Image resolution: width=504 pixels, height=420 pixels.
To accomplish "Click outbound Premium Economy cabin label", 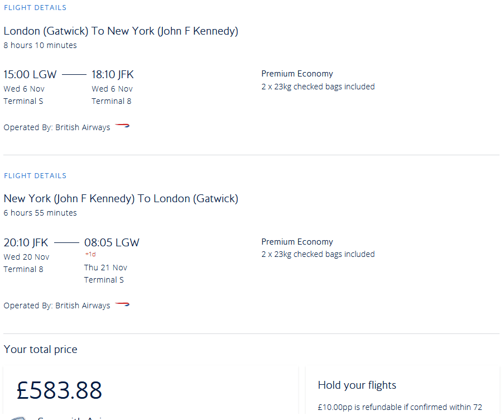I will pyautogui.click(x=297, y=74).
